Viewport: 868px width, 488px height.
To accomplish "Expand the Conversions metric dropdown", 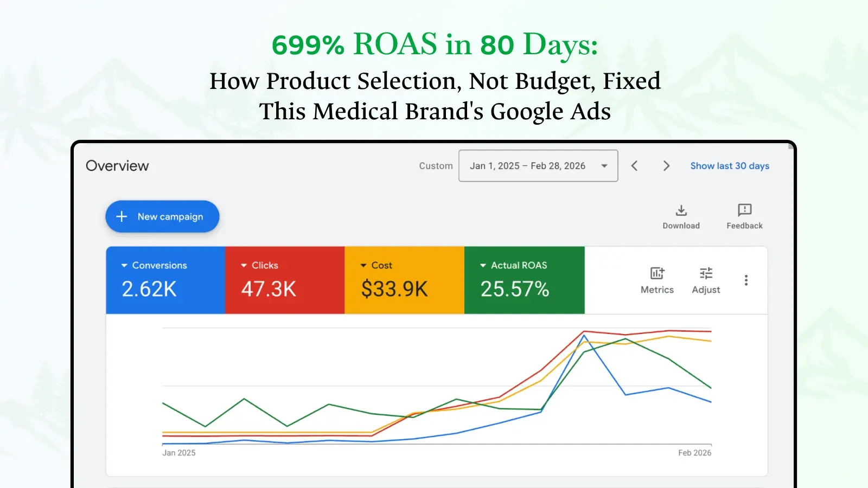I will coord(124,266).
